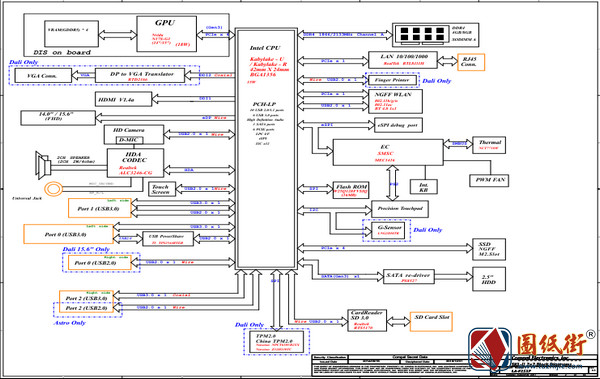Click the orange Universal Jack circle icon
600x379 pixels.
point(53,189)
